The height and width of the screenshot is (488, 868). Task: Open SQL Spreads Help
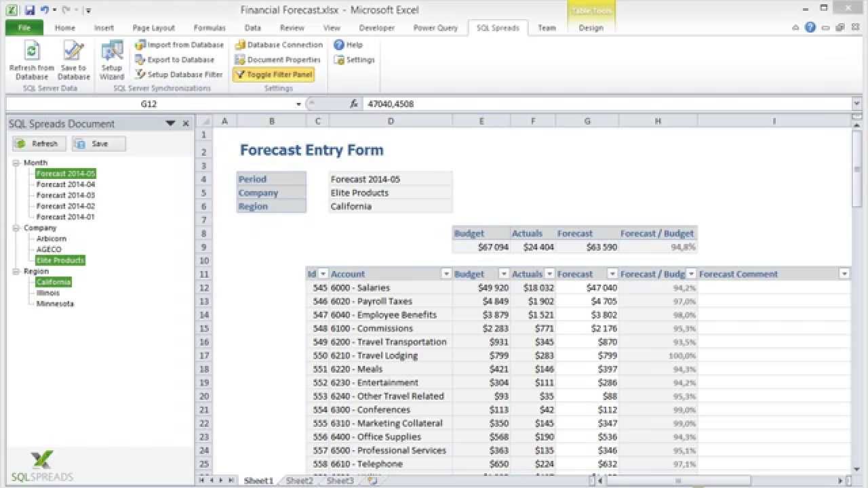[348, 45]
